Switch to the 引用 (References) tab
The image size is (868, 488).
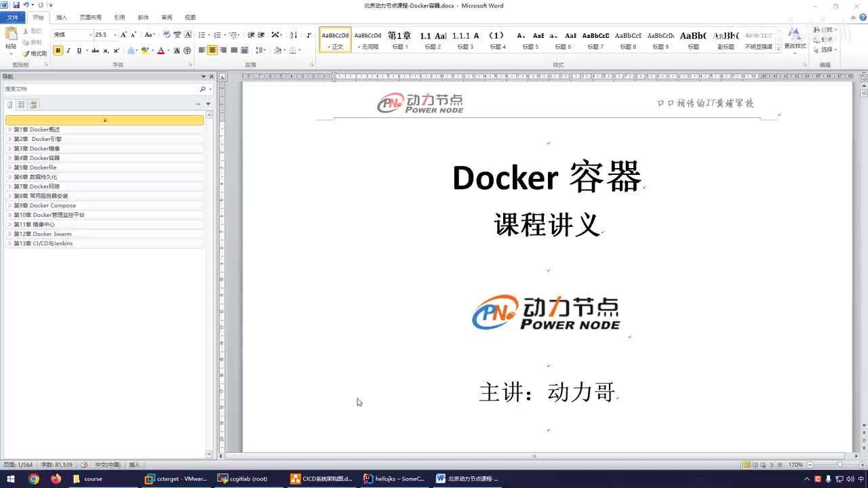tap(119, 17)
